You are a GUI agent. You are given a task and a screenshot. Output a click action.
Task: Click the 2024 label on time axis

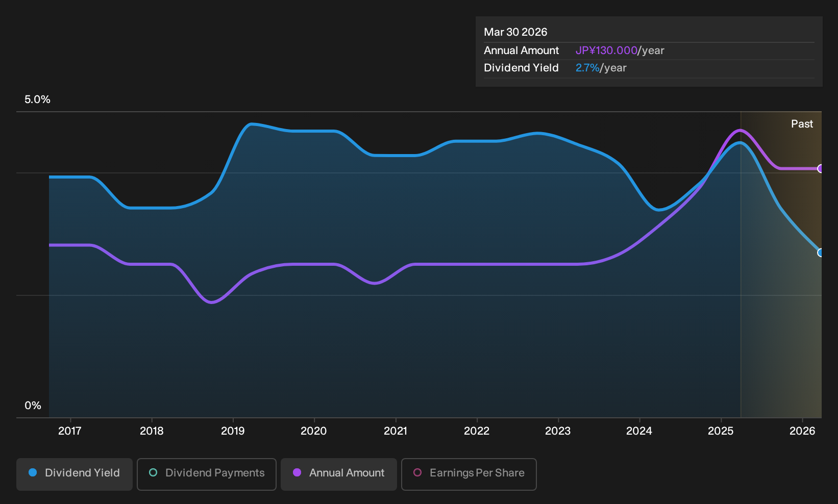[x=639, y=431]
